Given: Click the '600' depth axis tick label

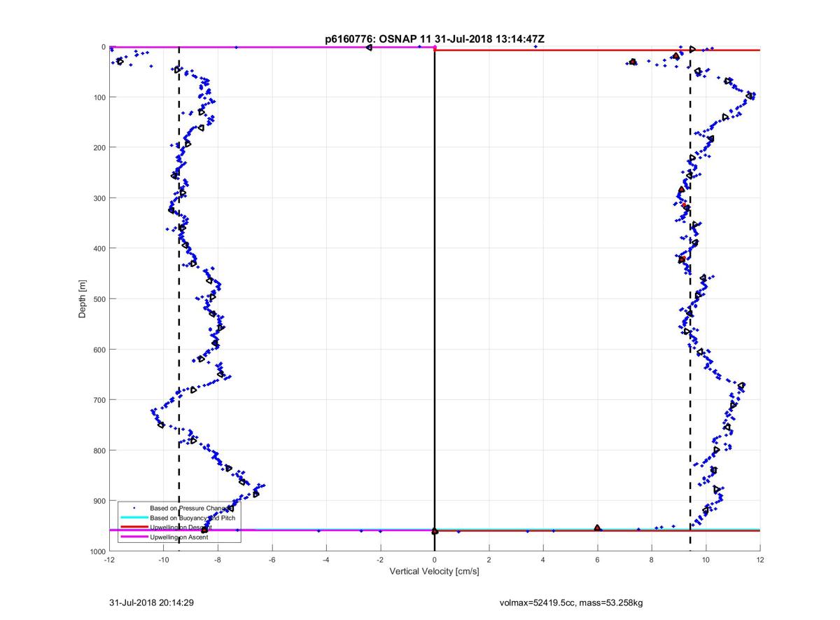Looking at the screenshot, I should 99,350.
